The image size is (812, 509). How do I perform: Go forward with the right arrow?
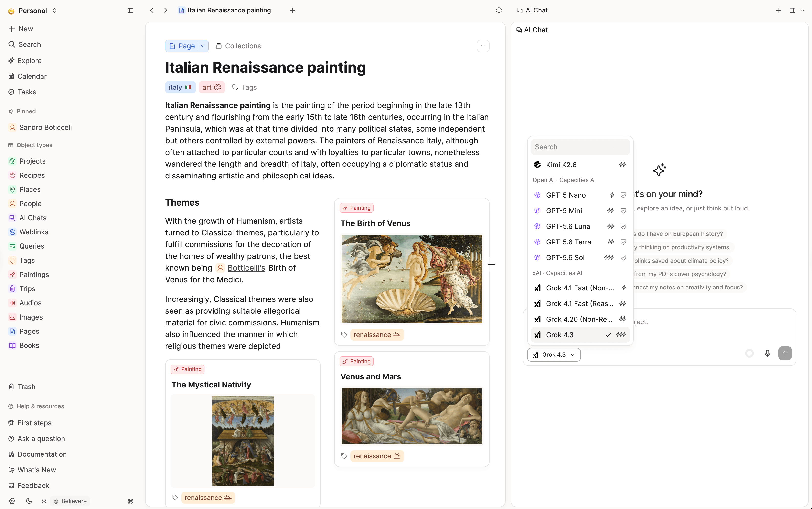click(x=166, y=11)
